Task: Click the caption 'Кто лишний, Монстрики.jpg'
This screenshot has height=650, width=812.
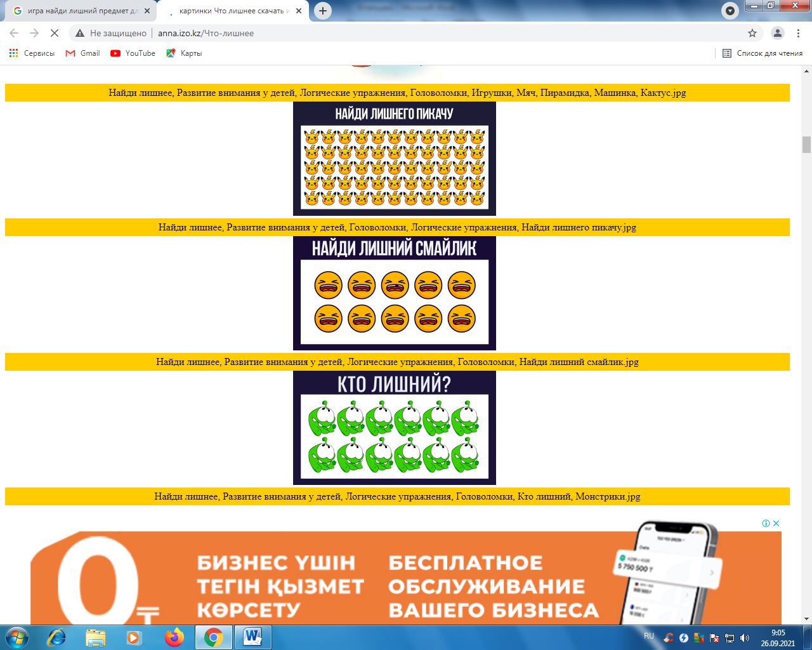Action: [x=397, y=496]
